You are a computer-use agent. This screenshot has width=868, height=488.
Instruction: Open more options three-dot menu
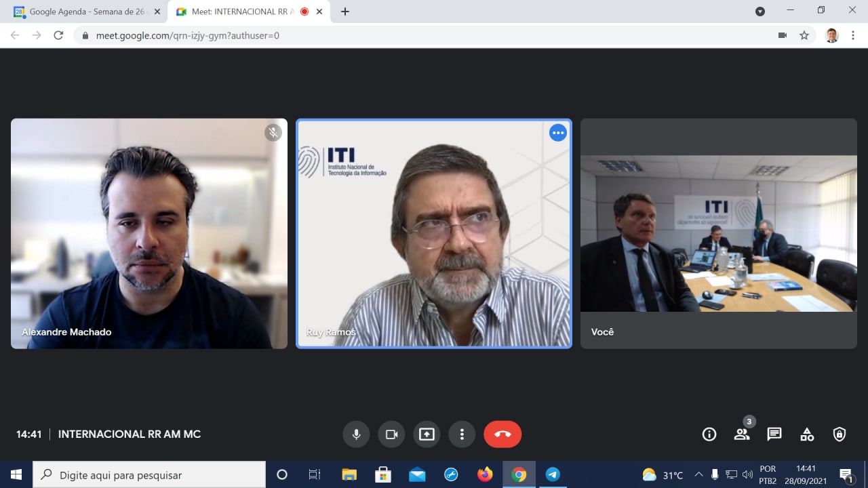tap(462, 434)
